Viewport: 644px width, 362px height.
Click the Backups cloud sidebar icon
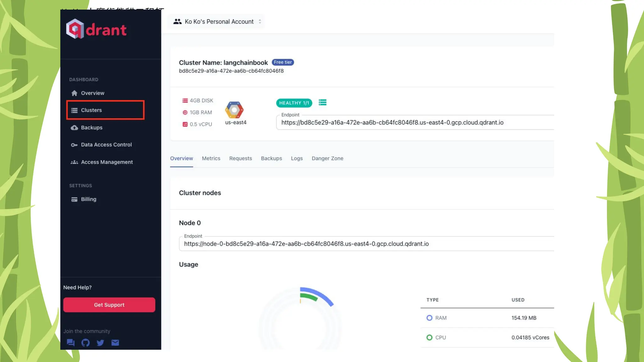pyautogui.click(x=74, y=128)
